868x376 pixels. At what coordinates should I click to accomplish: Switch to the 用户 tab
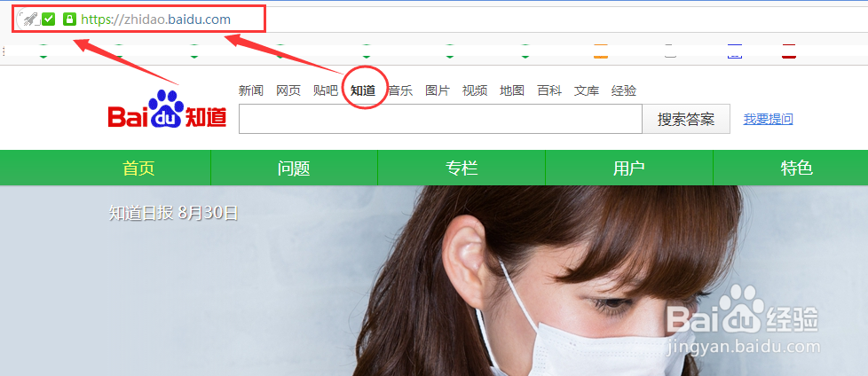tap(629, 168)
